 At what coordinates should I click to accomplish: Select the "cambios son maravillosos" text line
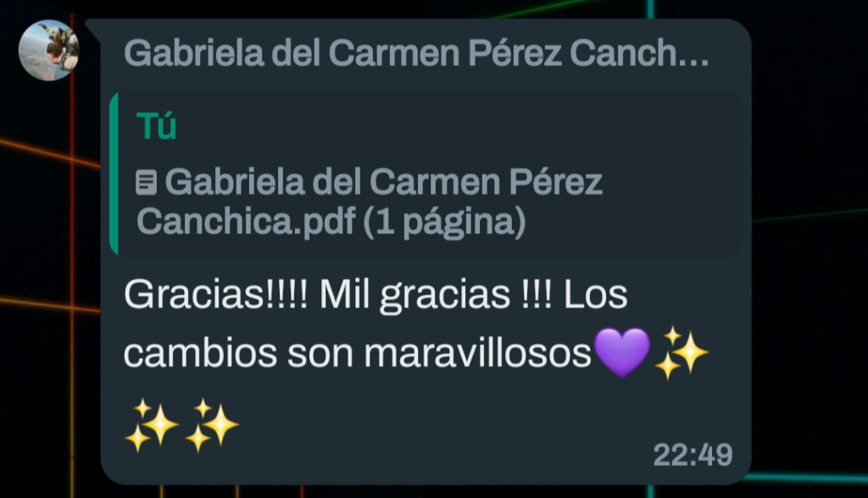358,354
